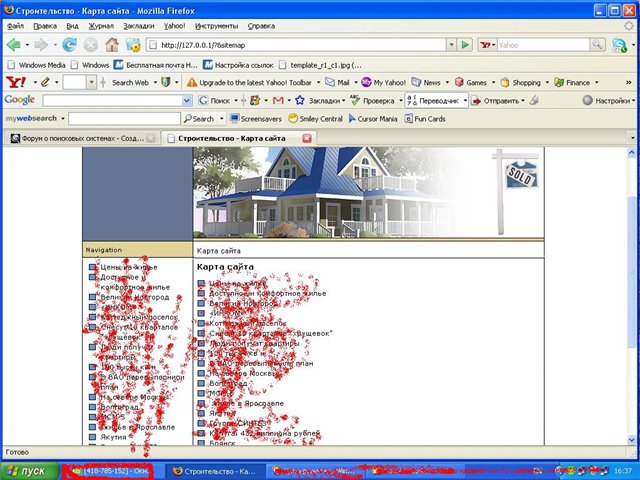Open the Инструменты menu

[x=216, y=26]
